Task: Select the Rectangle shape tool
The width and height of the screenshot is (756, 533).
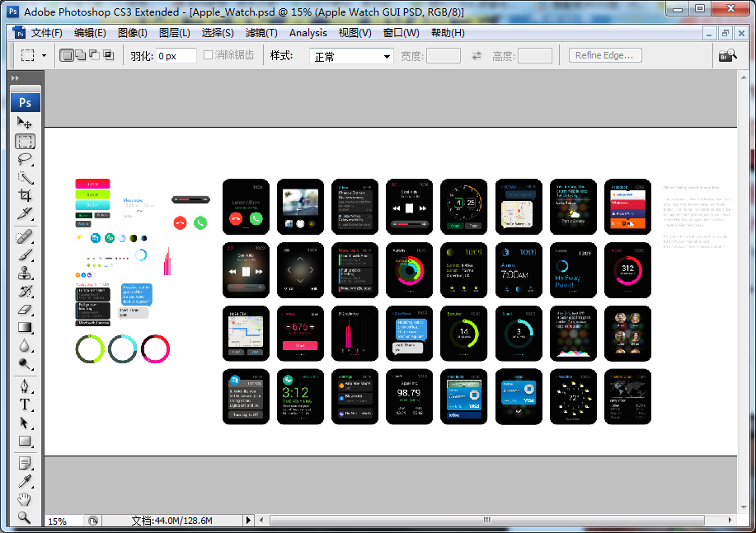Action: [25, 441]
